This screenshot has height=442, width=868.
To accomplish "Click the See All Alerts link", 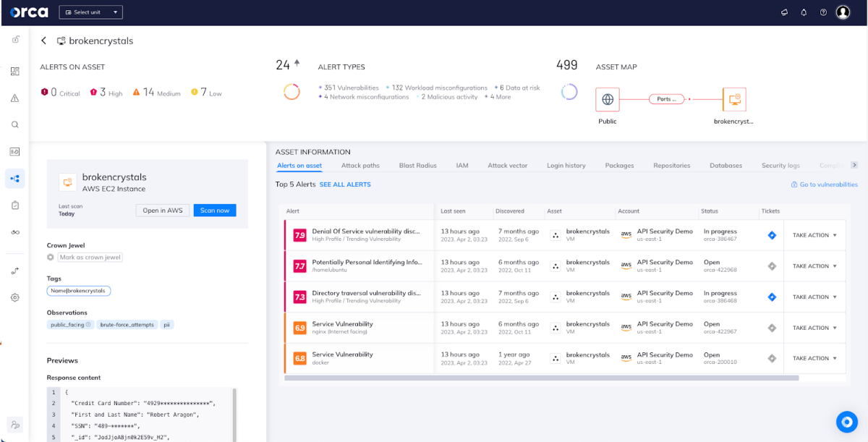I will point(345,184).
